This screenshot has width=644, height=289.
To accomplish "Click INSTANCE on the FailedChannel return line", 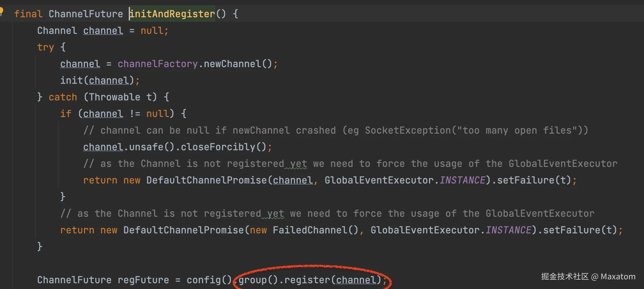I will point(509,230).
